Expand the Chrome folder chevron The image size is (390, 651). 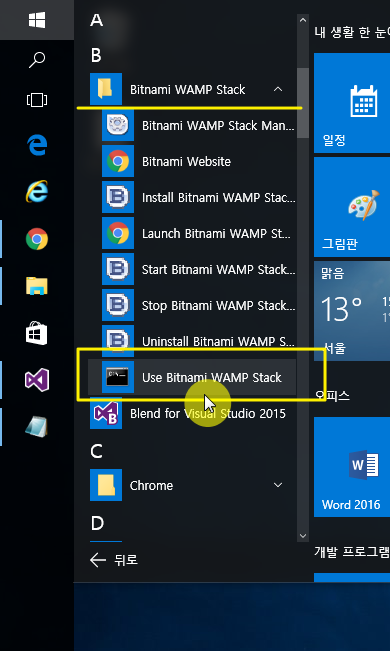(x=278, y=485)
